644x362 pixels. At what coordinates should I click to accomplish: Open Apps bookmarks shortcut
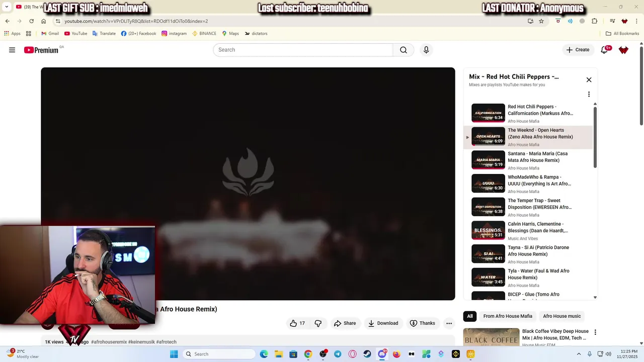[12, 34]
